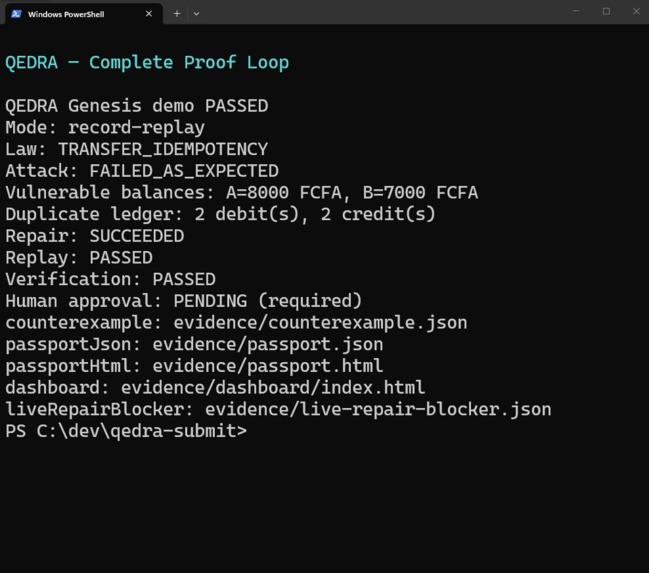The width and height of the screenshot is (649, 573).
Task: Click the 'Human approval: PENDING (required)' line
Action: 184,301
